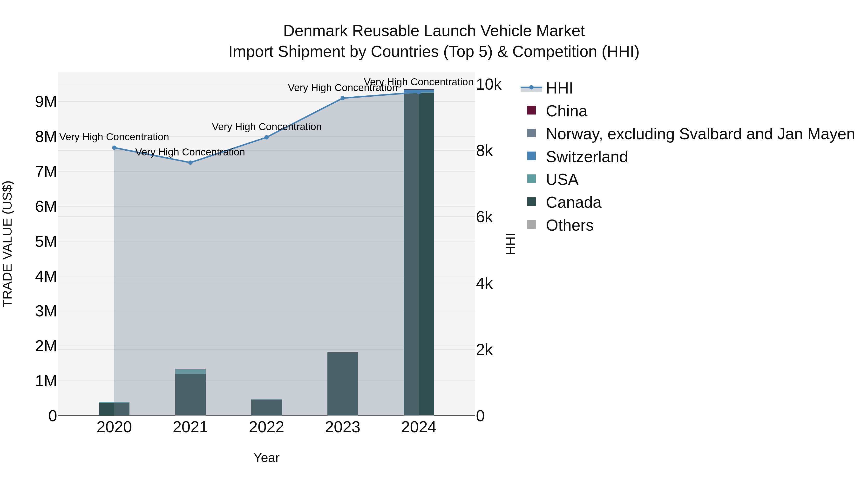Click the 2024 x-axis label

[419, 427]
